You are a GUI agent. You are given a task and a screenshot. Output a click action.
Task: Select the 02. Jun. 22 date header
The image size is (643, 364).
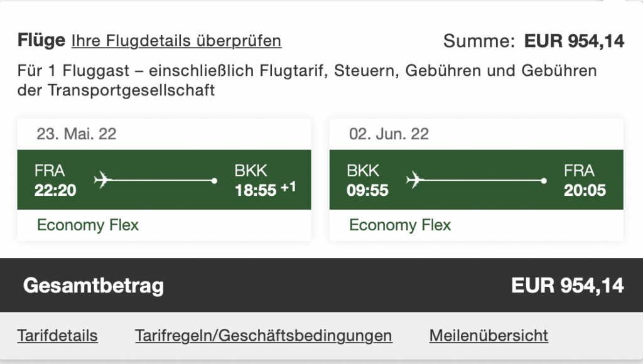coord(389,134)
